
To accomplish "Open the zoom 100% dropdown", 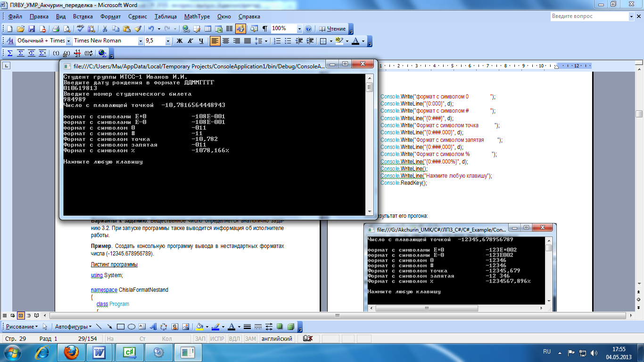I will click(x=299, y=29).
